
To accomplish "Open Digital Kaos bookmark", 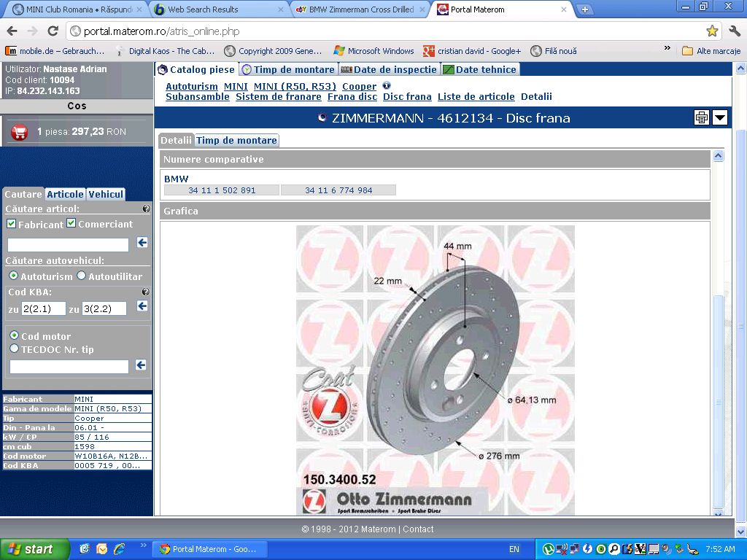I will (x=166, y=51).
